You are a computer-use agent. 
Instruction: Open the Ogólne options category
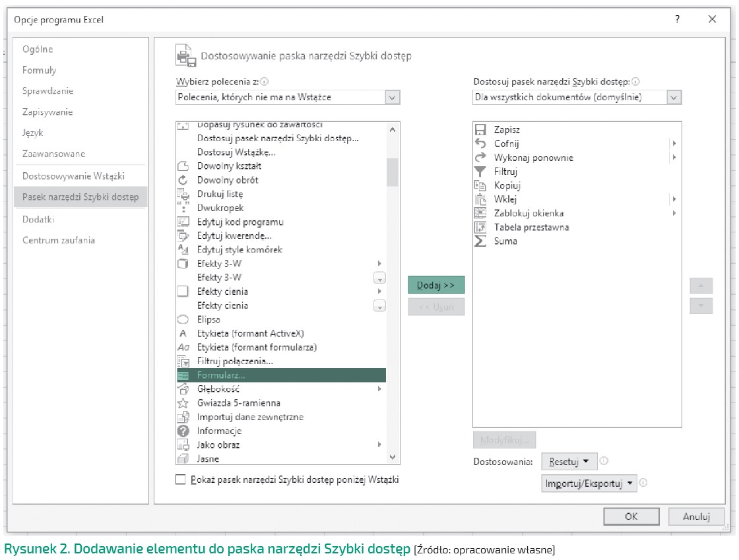pos(38,49)
